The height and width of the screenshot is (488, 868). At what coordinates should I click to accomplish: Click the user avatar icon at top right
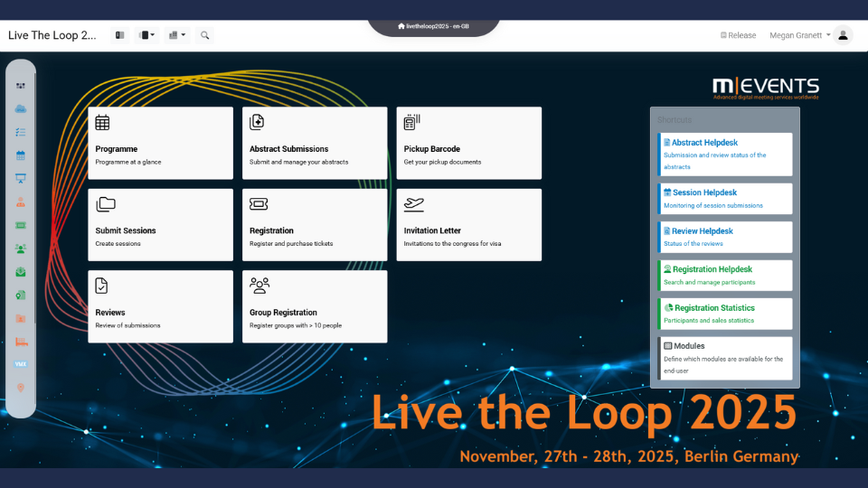point(843,35)
